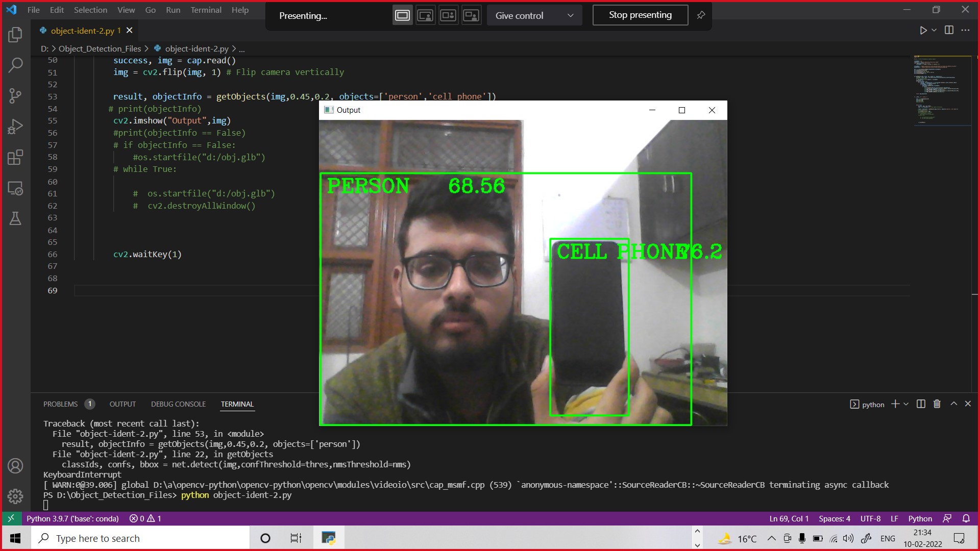This screenshot has width=980, height=551.
Task: Open Source Control view
Action: [x=15, y=95]
